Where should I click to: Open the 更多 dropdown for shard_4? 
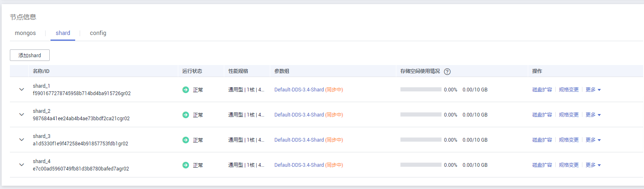point(593,165)
